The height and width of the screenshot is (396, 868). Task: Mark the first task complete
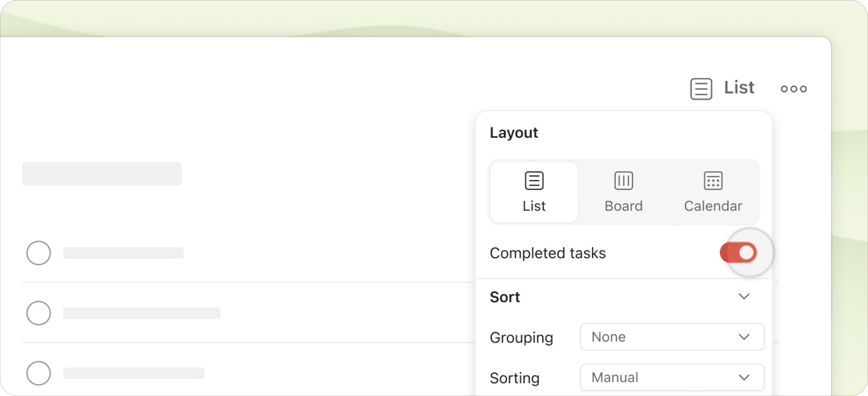pyautogui.click(x=38, y=253)
